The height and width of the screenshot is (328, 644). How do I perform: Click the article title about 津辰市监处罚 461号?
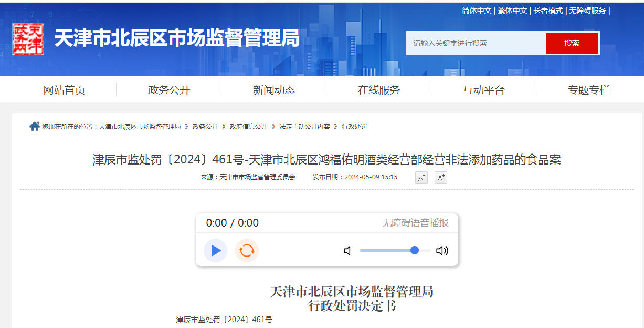[327, 160]
